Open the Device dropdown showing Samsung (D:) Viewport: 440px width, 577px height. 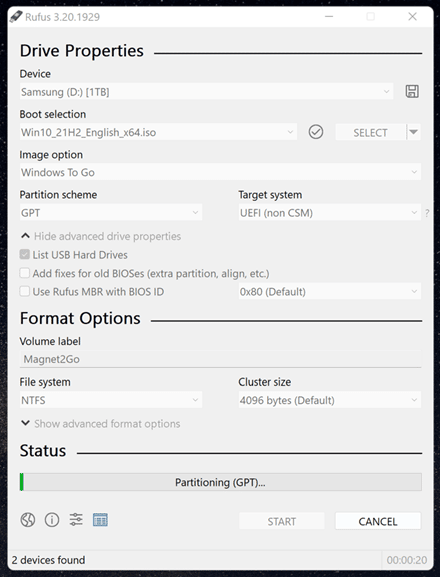tap(206, 92)
